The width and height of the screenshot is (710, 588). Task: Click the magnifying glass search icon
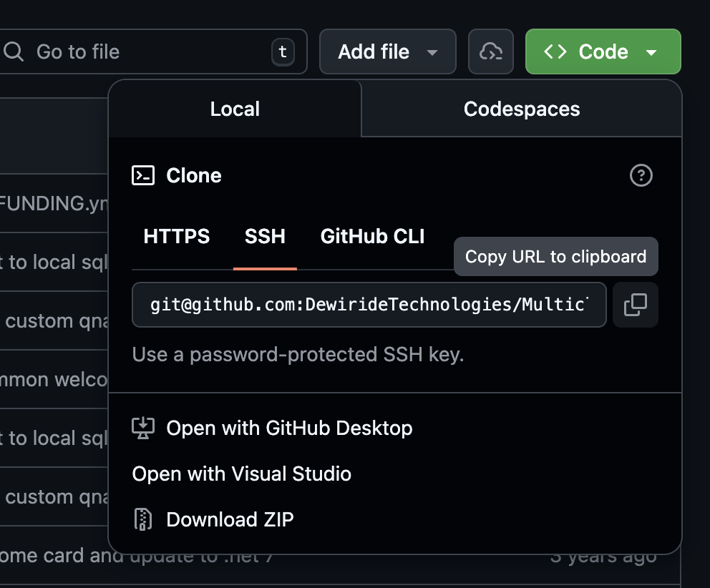[15, 51]
